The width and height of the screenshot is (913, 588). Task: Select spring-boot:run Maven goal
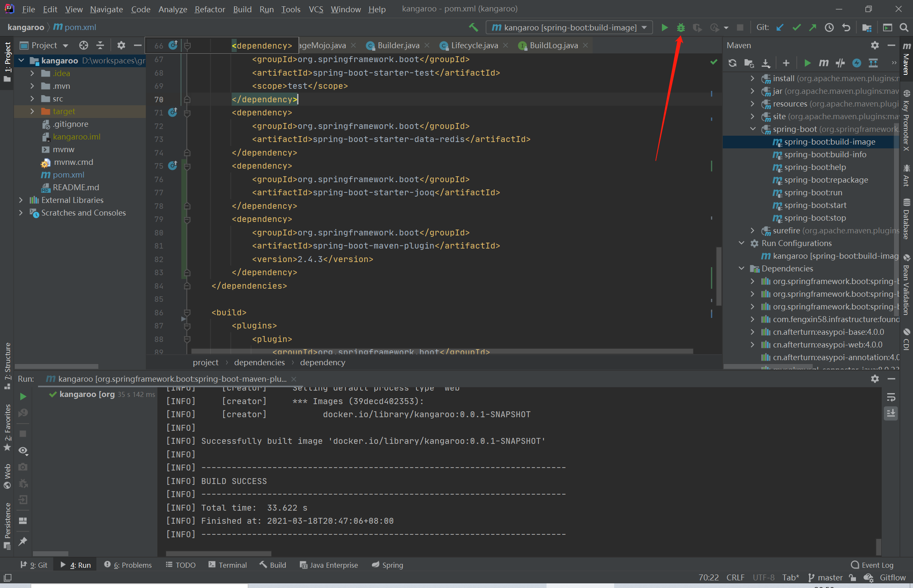click(x=813, y=192)
